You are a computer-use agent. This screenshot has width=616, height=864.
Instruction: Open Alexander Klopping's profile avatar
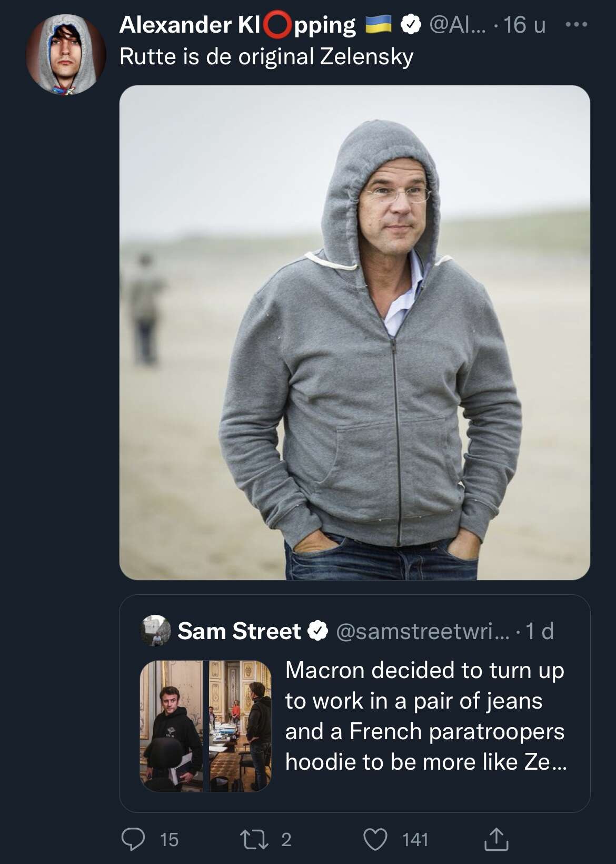pos(63,54)
